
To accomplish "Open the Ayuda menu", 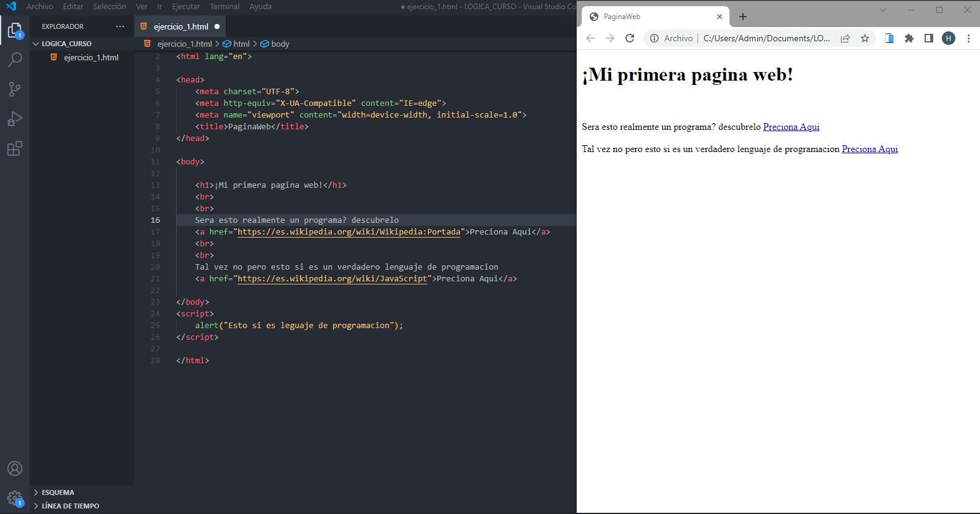I will click(260, 6).
